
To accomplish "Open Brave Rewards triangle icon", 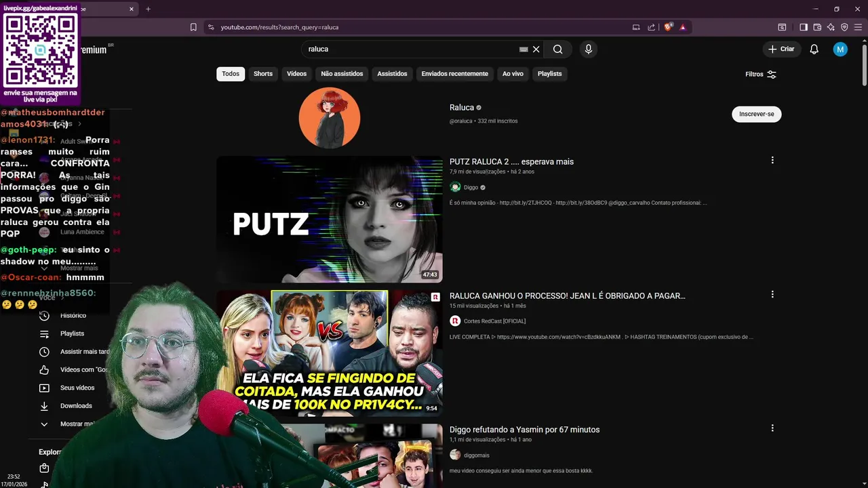I will [x=683, y=27].
